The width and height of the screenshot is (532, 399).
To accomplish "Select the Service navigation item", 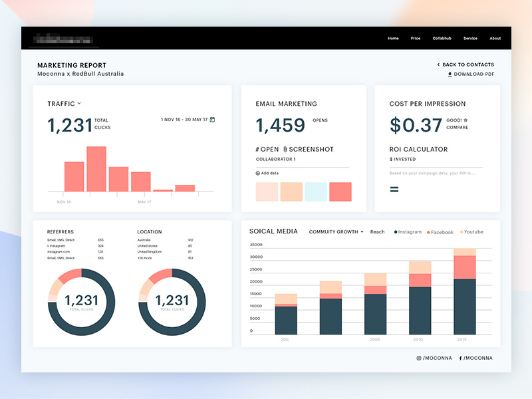I will click(x=470, y=39).
